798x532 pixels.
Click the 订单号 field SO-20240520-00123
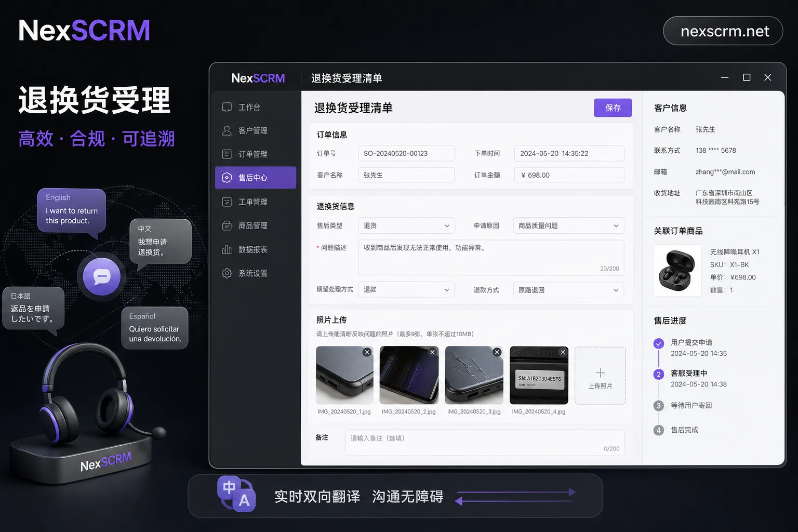[x=406, y=153]
